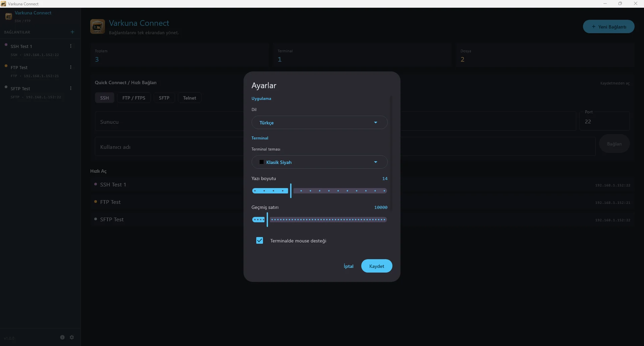Click the v1.0.0 version label
This screenshot has height=346, width=644.
(9, 338)
